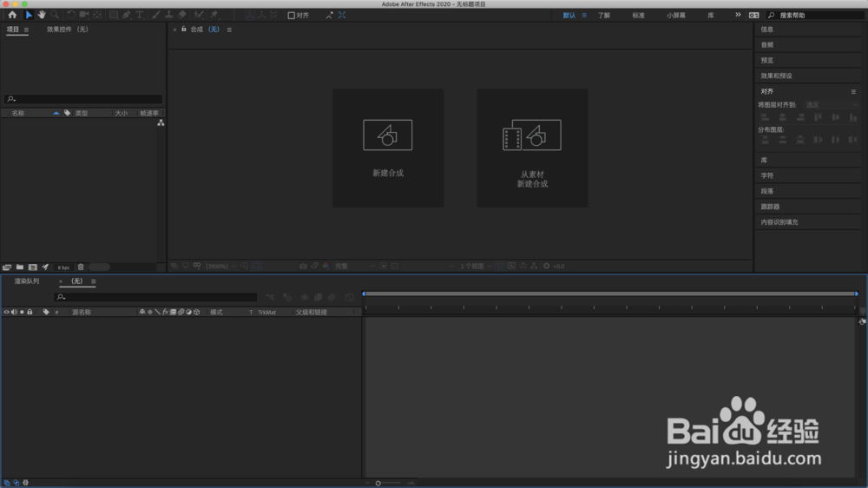Click the audio speaker column header
Image resolution: width=868 pixels, height=488 pixels.
(15, 312)
